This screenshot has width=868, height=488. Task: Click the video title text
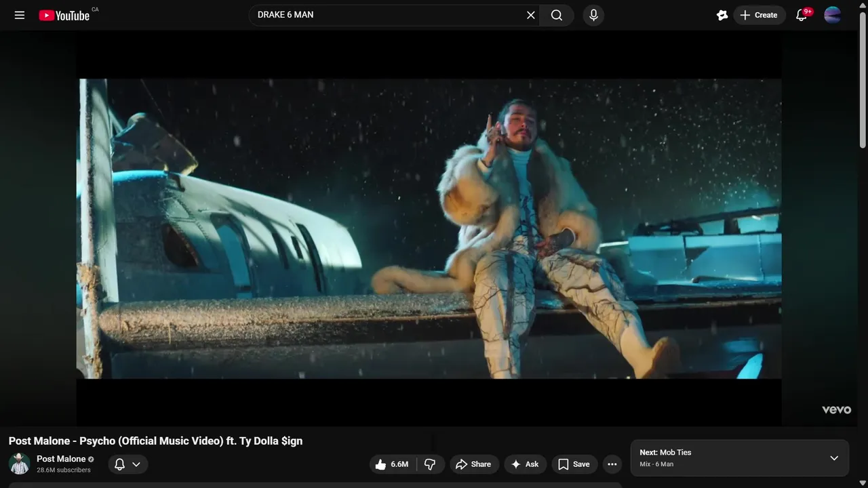tap(155, 441)
